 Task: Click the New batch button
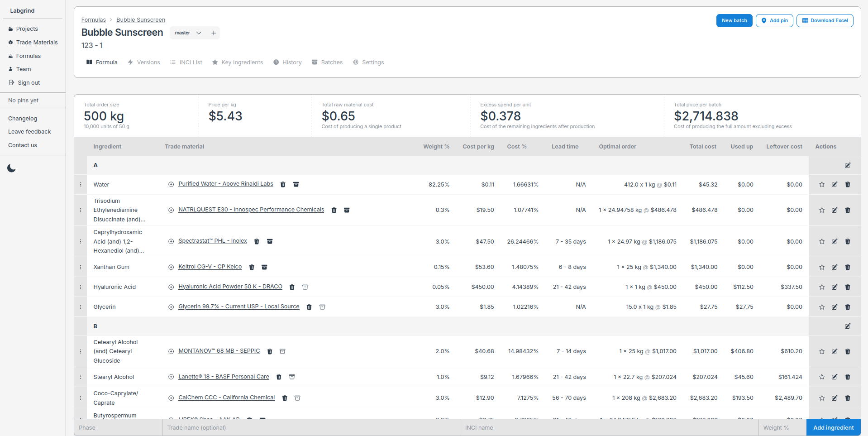click(x=734, y=20)
